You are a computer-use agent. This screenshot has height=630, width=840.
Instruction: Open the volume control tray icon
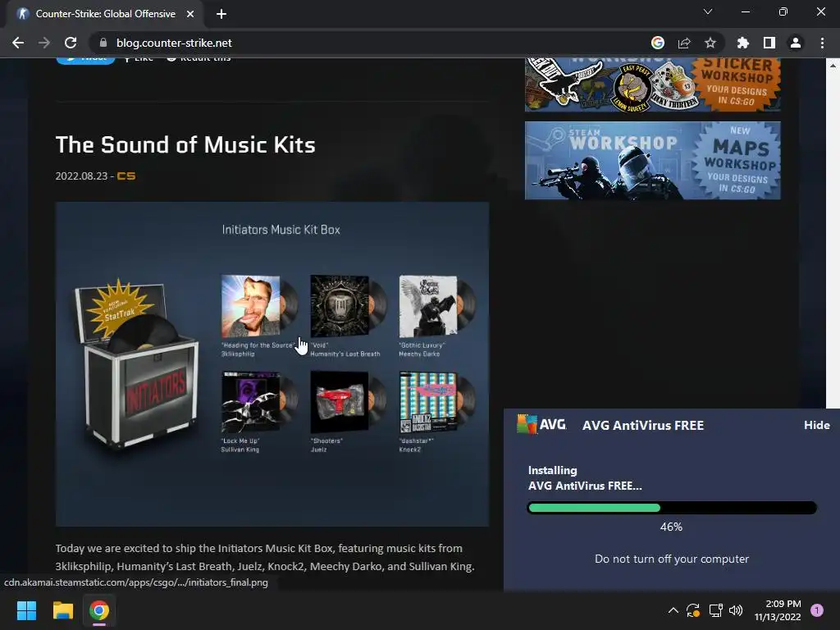pos(736,610)
